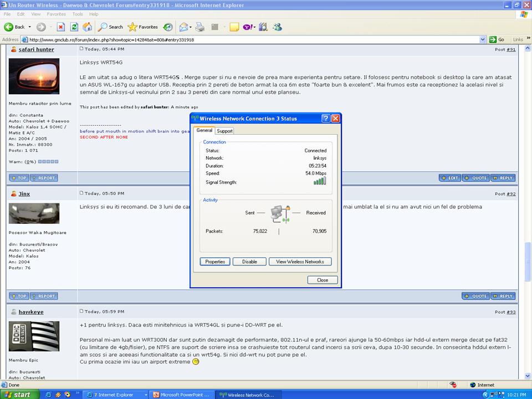Viewport: 532px width, 399px height.
Task: Open the Search pane in the toolbar
Action: coord(110,27)
